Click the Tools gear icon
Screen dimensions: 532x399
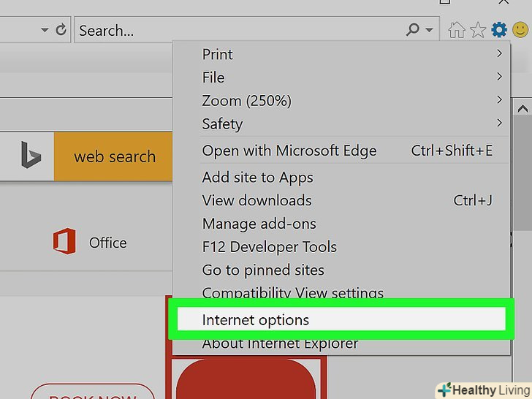499,30
